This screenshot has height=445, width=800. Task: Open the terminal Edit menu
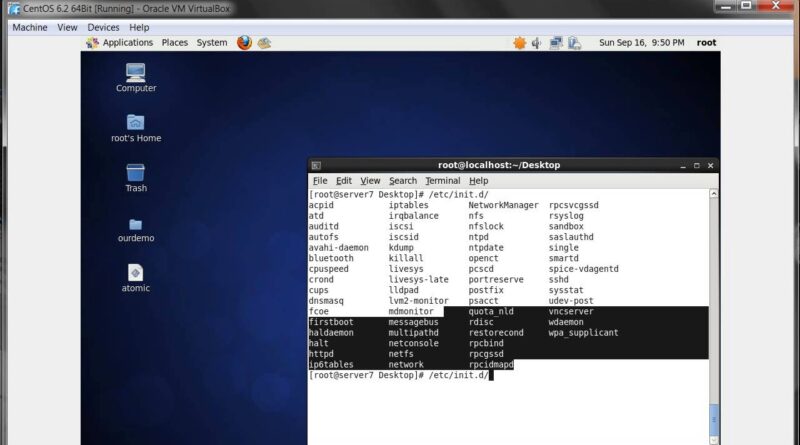click(x=343, y=181)
